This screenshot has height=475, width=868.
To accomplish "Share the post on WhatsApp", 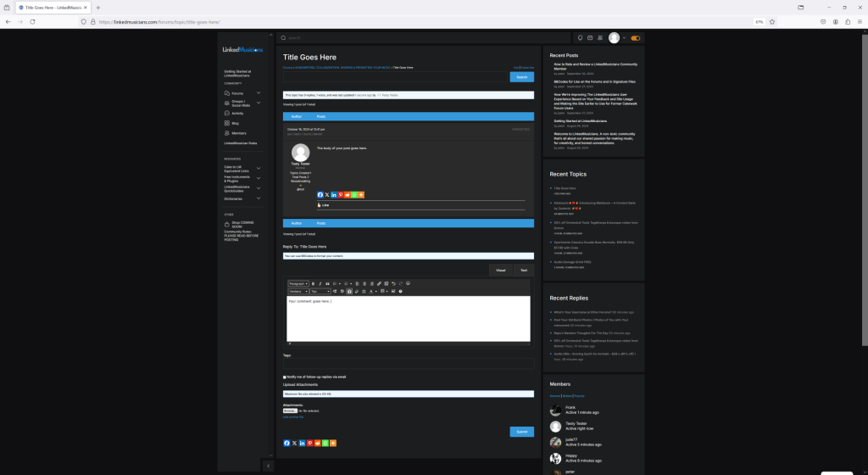I will (x=354, y=195).
